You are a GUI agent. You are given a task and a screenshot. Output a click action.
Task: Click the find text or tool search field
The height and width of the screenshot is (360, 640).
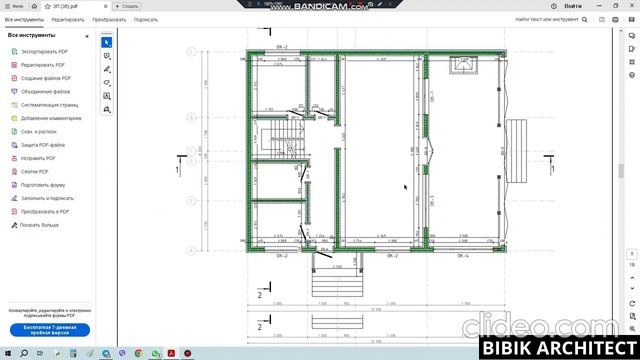[x=547, y=20]
